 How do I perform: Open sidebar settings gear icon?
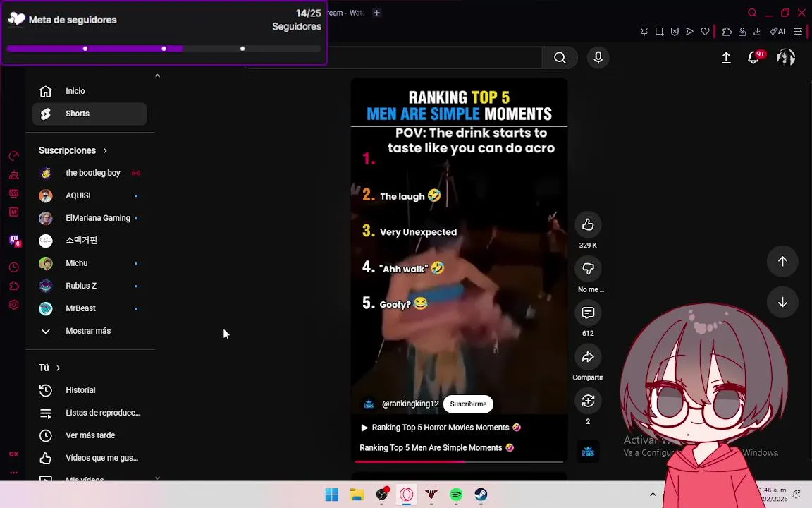click(x=14, y=305)
